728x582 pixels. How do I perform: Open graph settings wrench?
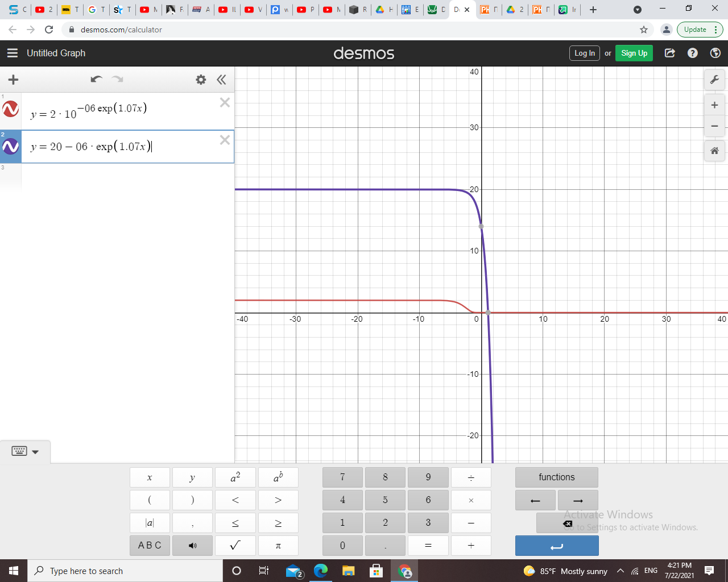pos(714,80)
